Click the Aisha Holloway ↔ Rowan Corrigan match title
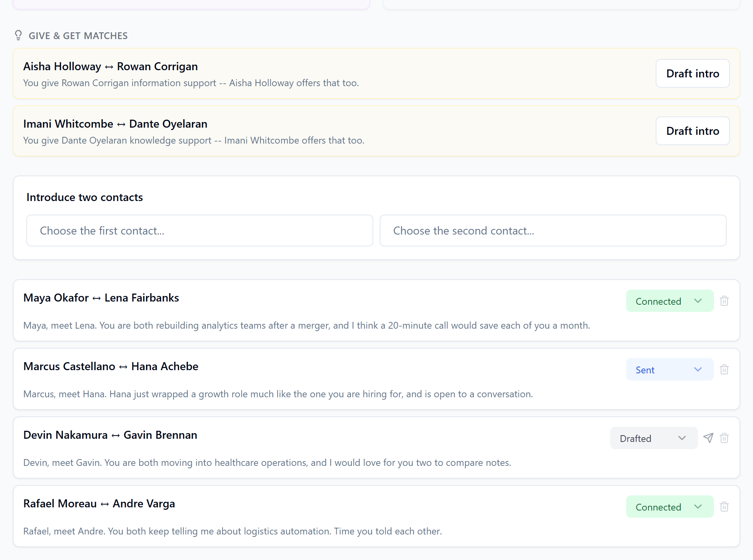The image size is (753, 560). coord(110,67)
